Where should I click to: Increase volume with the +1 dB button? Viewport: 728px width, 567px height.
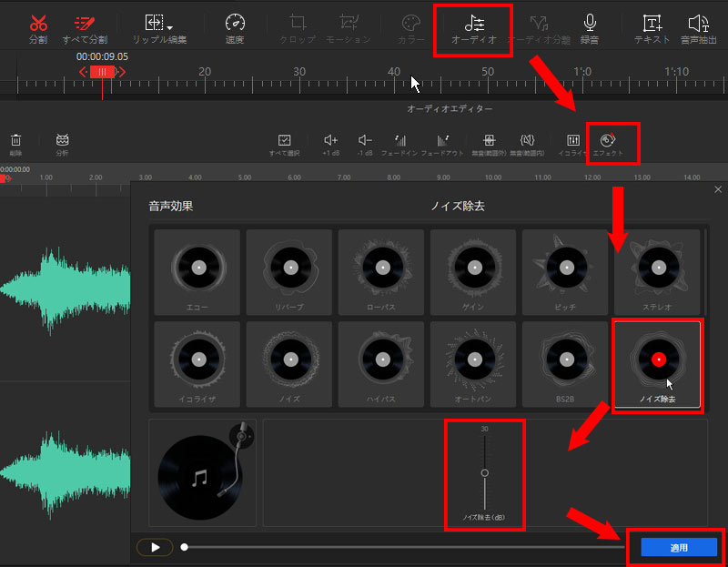[x=330, y=141]
